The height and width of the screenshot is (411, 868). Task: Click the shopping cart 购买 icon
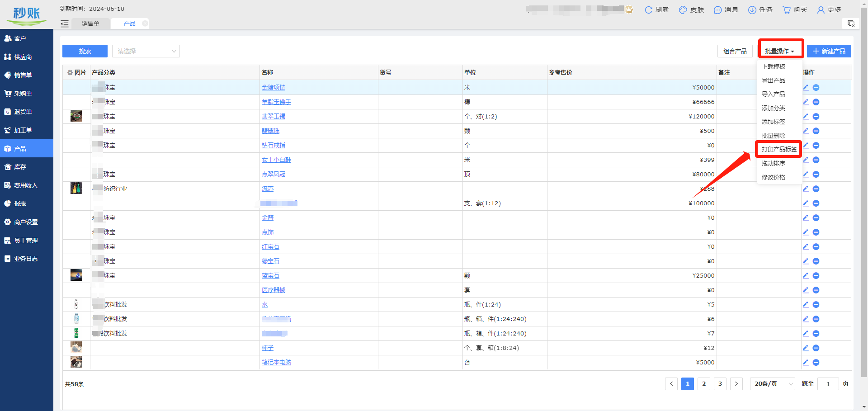pyautogui.click(x=787, y=10)
